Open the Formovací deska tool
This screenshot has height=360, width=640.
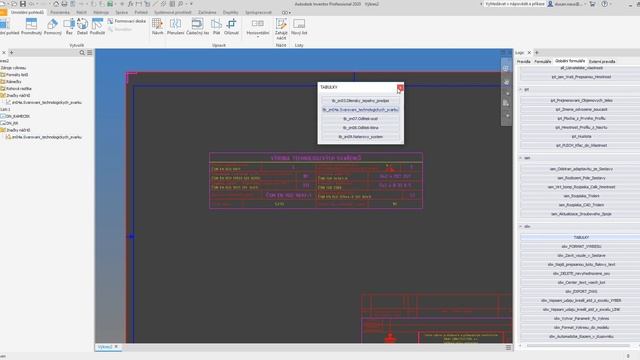[127, 21]
